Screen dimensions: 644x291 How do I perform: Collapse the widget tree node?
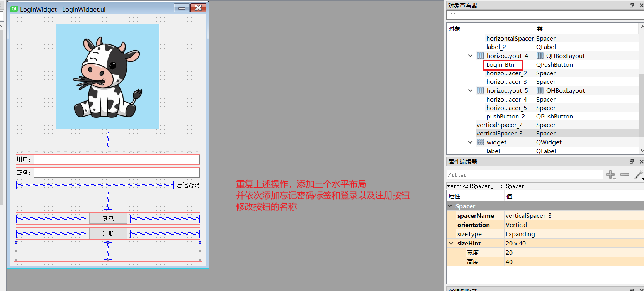470,142
